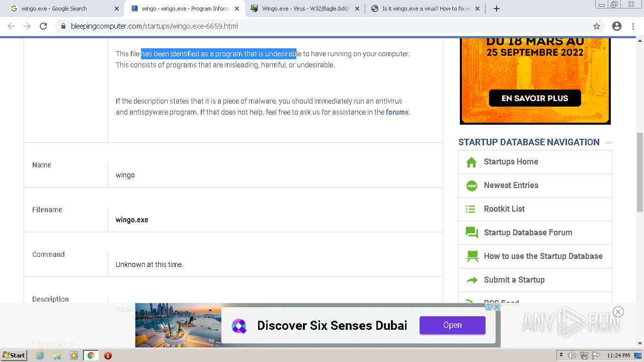Click the Dubai resort ad image
The width and height of the screenshot is (644, 362).
[178, 325]
